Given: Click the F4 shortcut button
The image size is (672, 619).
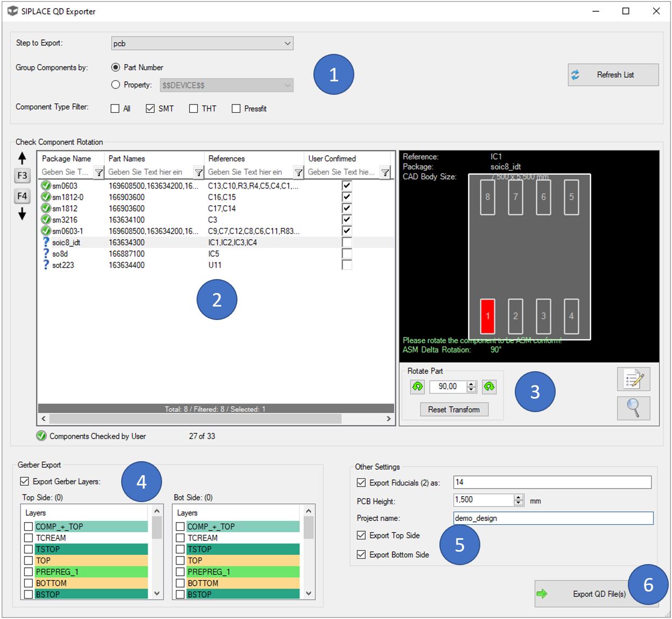Looking at the screenshot, I should coord(22,196).
